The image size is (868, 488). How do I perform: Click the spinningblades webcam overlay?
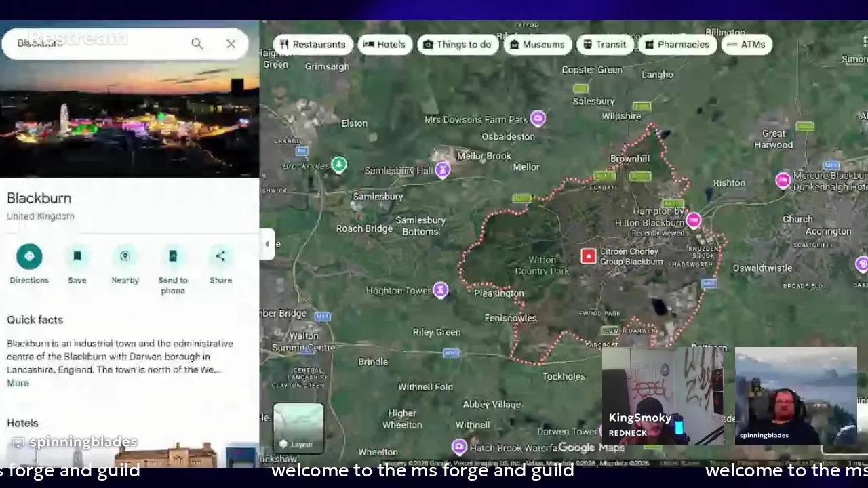[x=795, y=396]
